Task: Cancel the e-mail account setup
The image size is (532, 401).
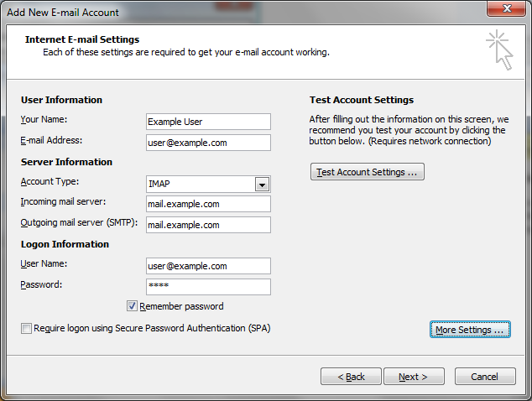Action: [485, 377]
